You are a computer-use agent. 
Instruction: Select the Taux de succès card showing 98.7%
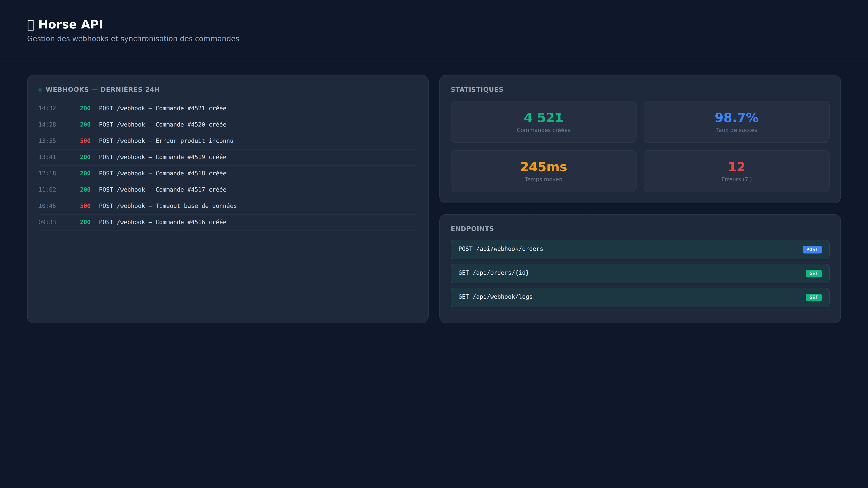tap(736, 122)
